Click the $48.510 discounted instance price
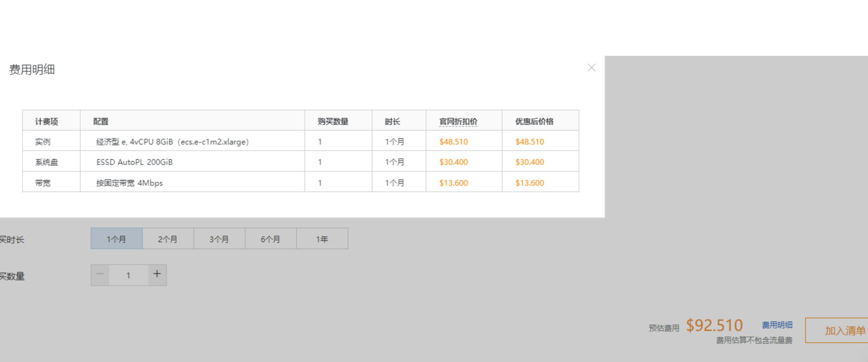Screen dimensions: 868x362 tap(453, 142)
